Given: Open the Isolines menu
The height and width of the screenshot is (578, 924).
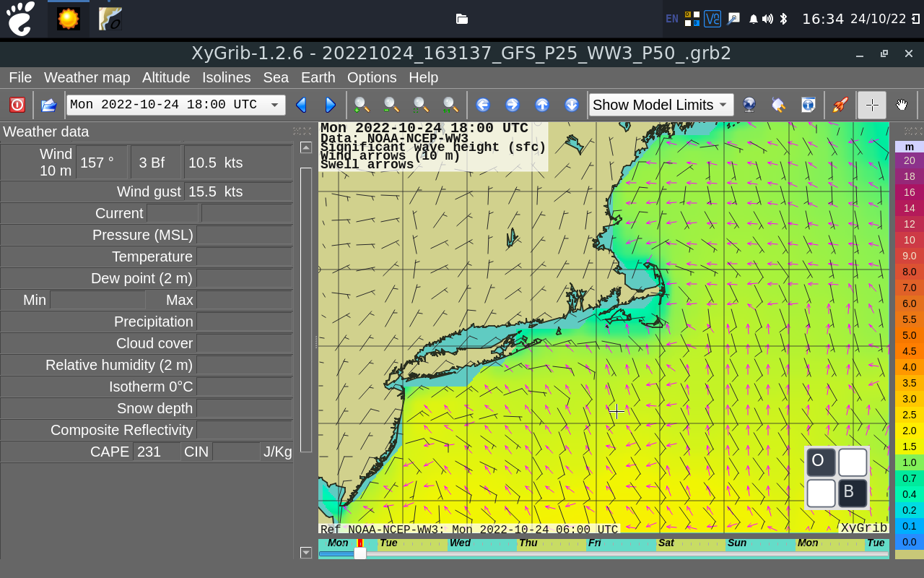Looking at the screenshot, I should tap(227, 77).
